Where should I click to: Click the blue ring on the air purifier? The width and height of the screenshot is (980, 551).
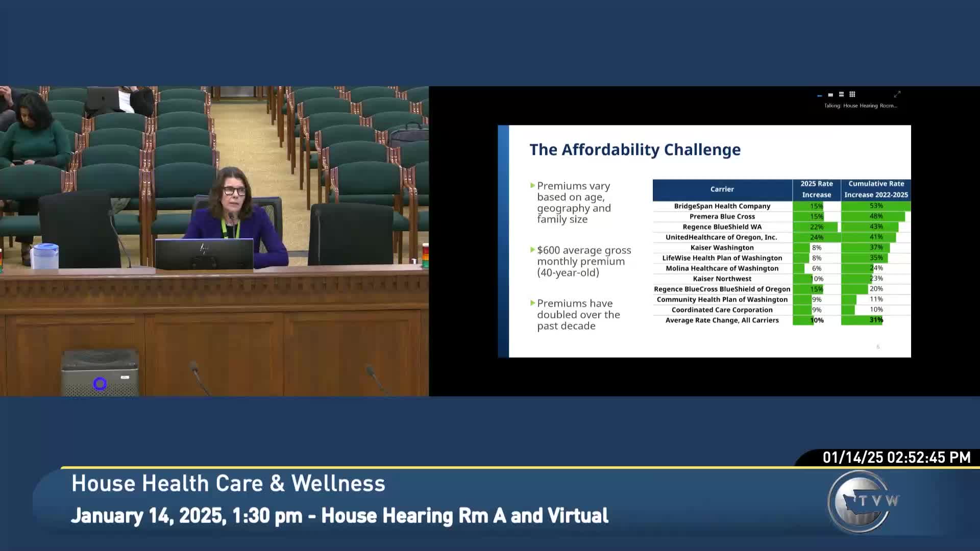[x=100, y=384]
